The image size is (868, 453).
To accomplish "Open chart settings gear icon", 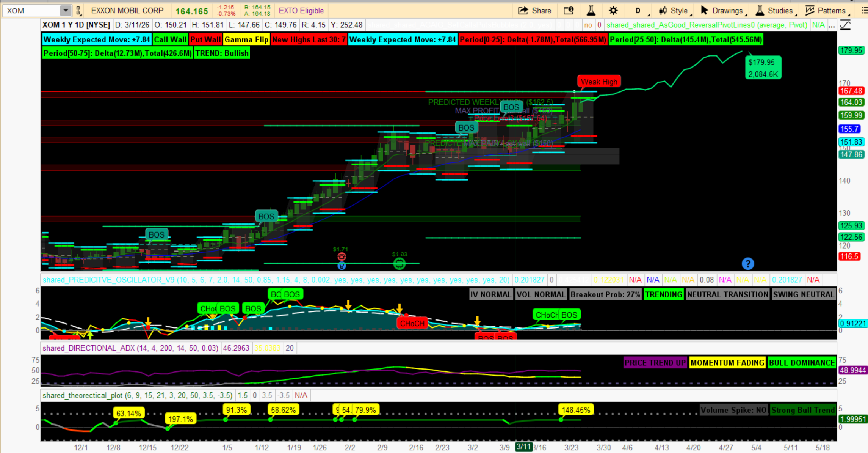I will tap(613, 11).
